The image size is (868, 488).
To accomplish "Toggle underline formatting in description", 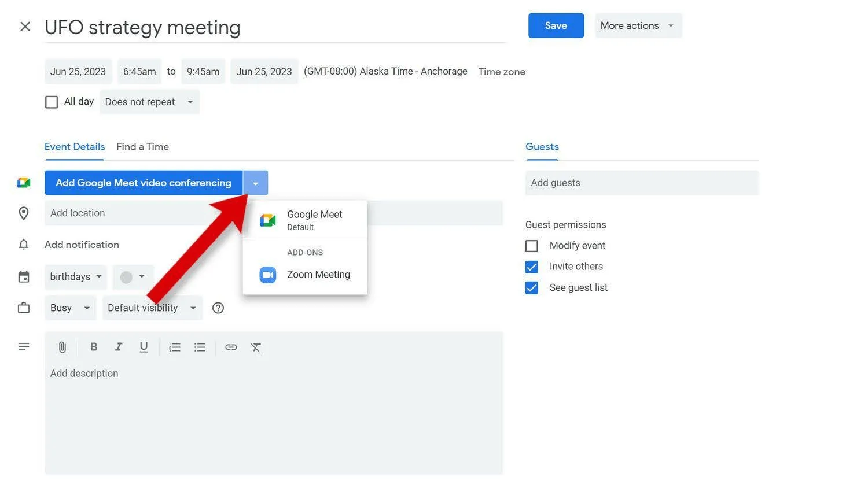I will point(144,347).
